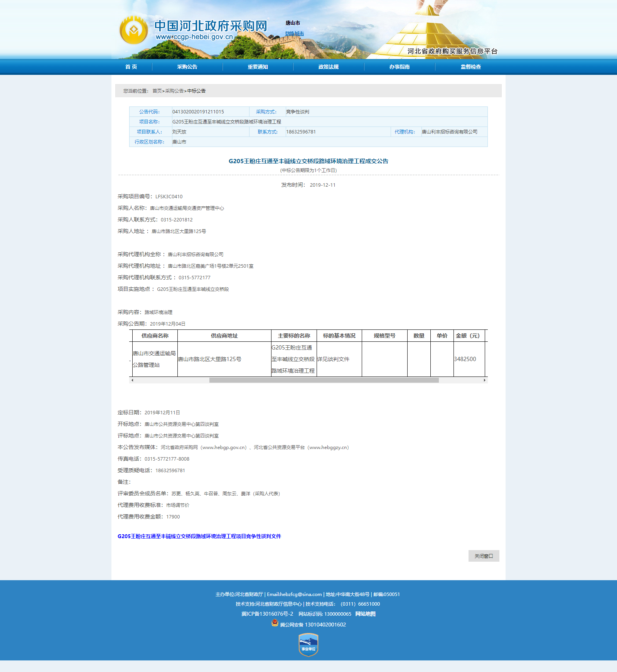Click the 数量 column header
Viewport: 617px width, 672px height.
(419, 336)
